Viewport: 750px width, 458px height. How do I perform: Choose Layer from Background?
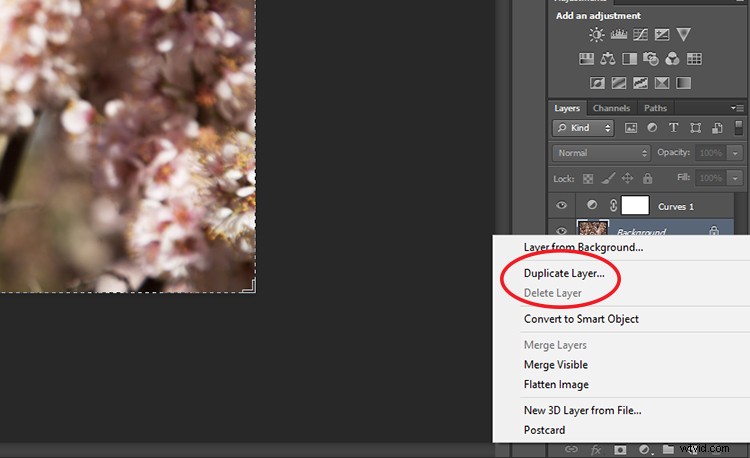(x=583, y=247)
